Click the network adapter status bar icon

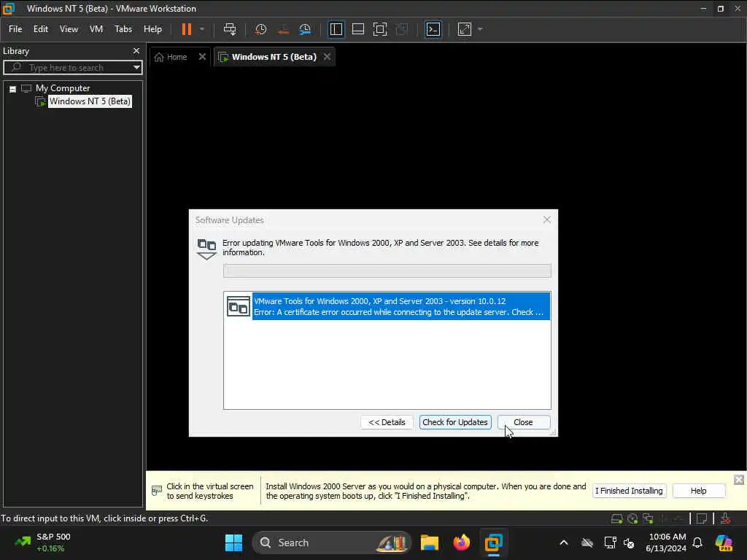pyautogui.click(x=648, y=519)
